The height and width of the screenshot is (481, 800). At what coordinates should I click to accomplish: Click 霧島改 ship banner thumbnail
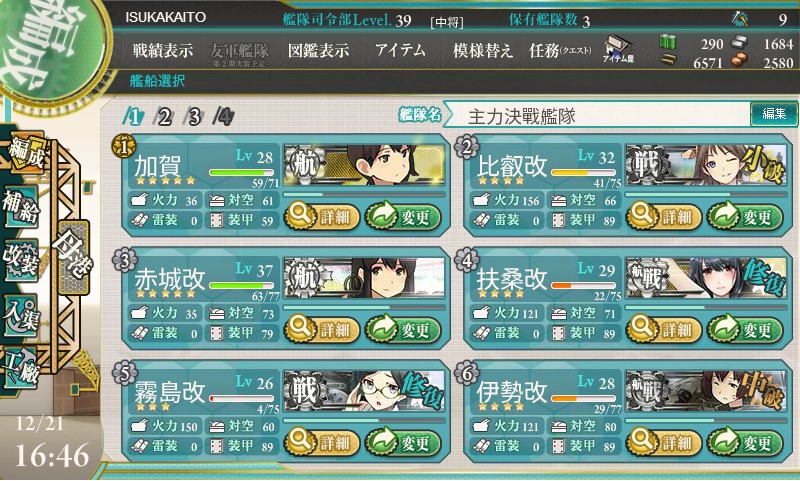pos(364,391)
